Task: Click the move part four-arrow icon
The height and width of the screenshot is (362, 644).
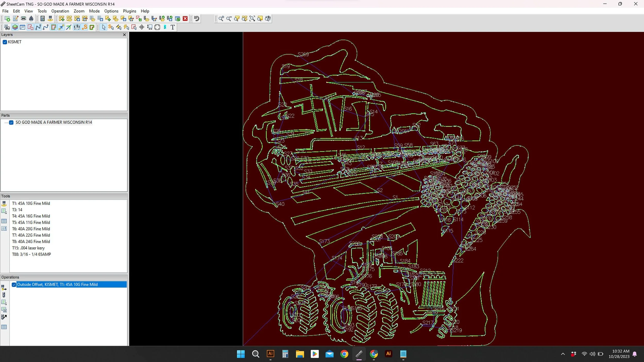Action: click(142, 27)
